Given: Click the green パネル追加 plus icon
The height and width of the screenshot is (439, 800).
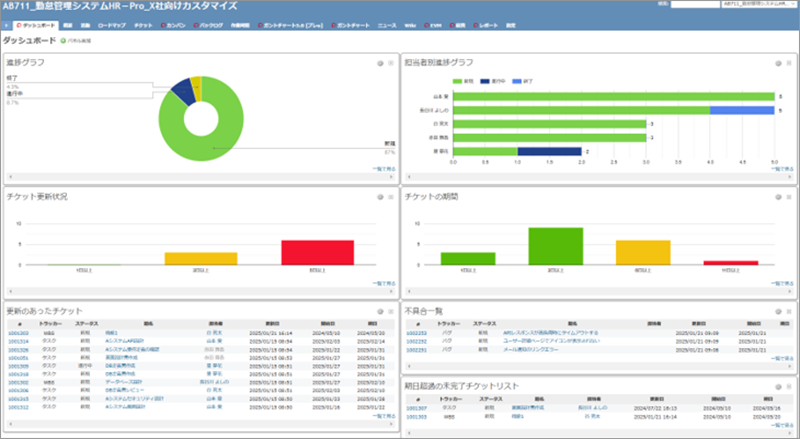Looking at the screenshot, I should click(64, 41).
